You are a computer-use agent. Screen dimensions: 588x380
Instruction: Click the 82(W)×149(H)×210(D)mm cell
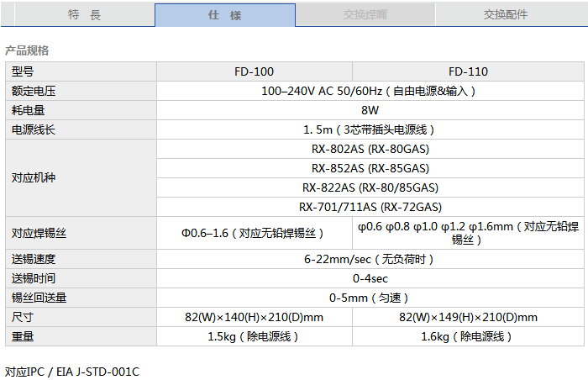point(468,317)
